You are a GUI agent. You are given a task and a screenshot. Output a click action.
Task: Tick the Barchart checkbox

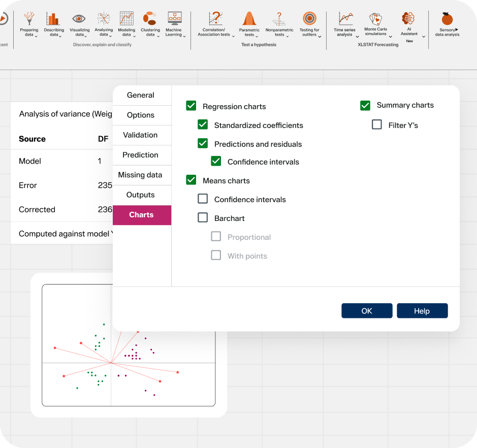(x=203, y=218)
